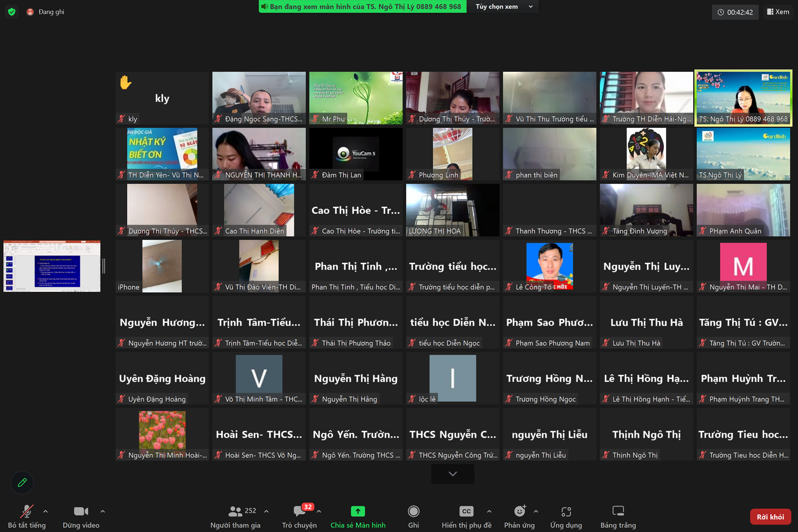The height and width of the screenshot is (532, 798).
Task: Click muted mic icon on Mr Phu tile
Action: 315,119
